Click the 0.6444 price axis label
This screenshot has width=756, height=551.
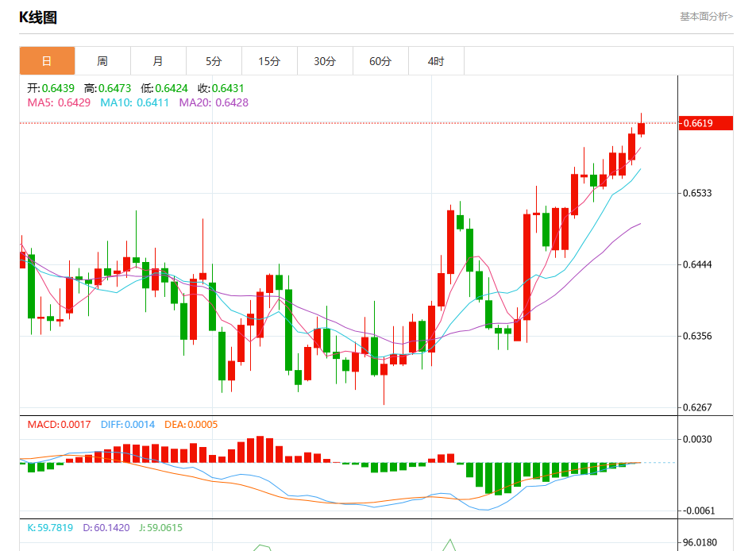click(x=697, y=264)
